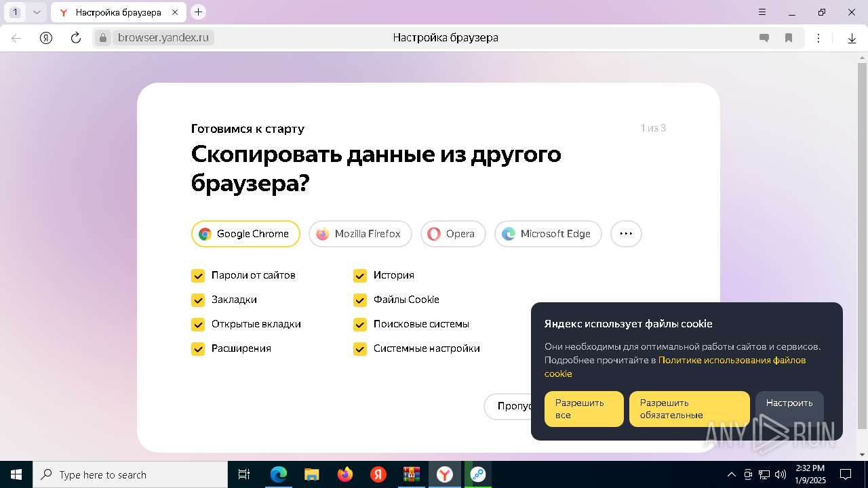Bookmark this page
The height and width of the screenshot is (488, 868).
(789, 38)
